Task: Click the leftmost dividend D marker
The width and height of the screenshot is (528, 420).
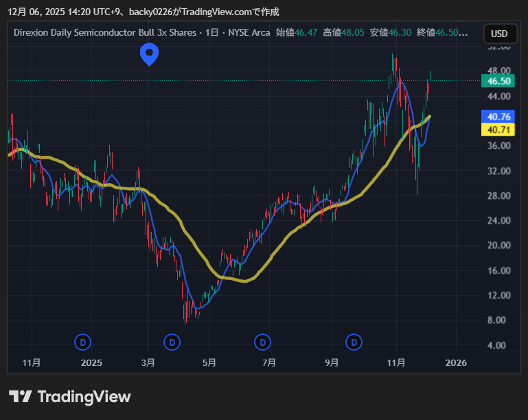Action: pos(83,341)
